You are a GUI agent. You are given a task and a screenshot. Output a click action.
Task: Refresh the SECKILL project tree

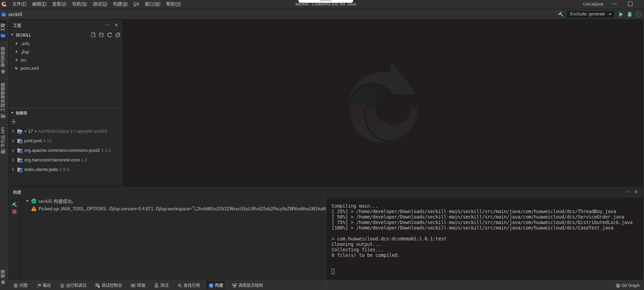110,35
